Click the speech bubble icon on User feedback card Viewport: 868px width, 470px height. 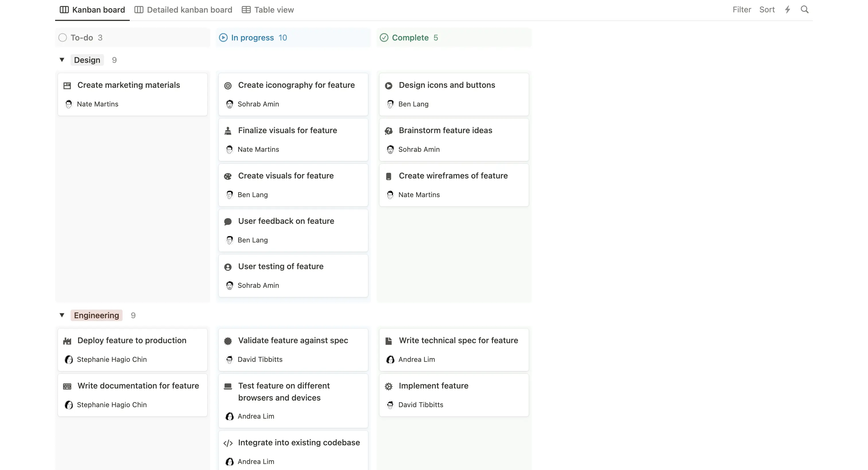[228, 221]
